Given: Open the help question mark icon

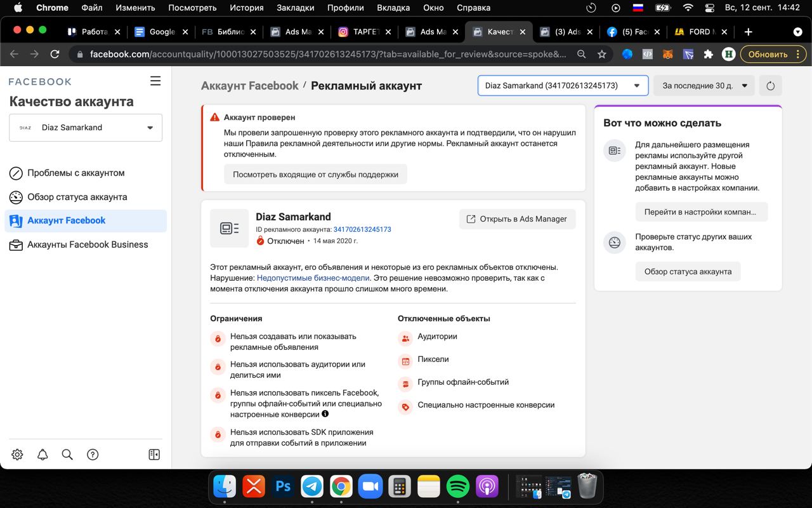Looking at the screenshot, I should [x=93, y=455].
